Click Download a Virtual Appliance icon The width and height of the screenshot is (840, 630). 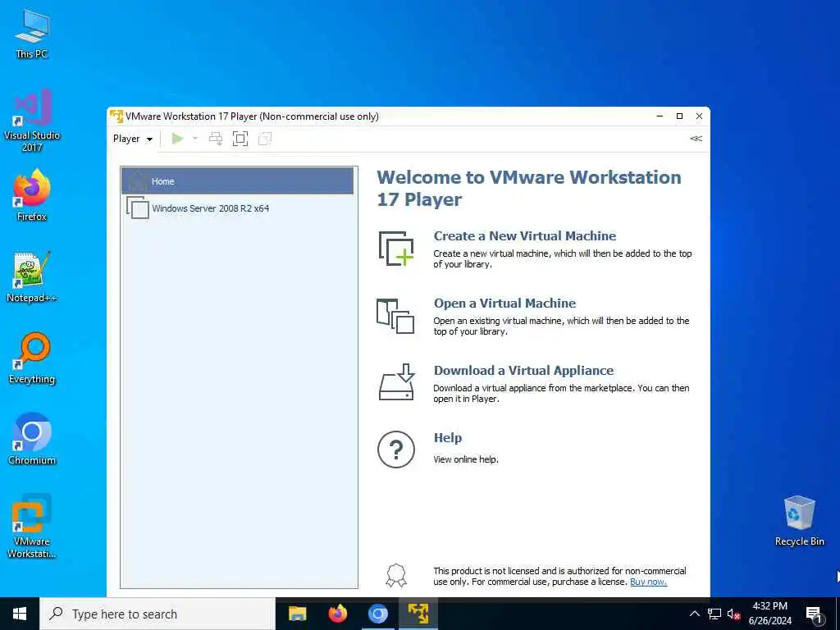396,382
